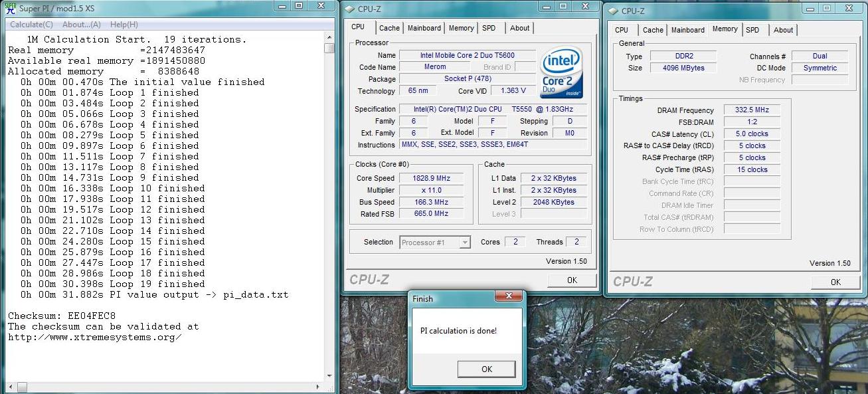Click the Bus Speed value 166.3 MHz

pyautogui.click(x=431, y=202)
